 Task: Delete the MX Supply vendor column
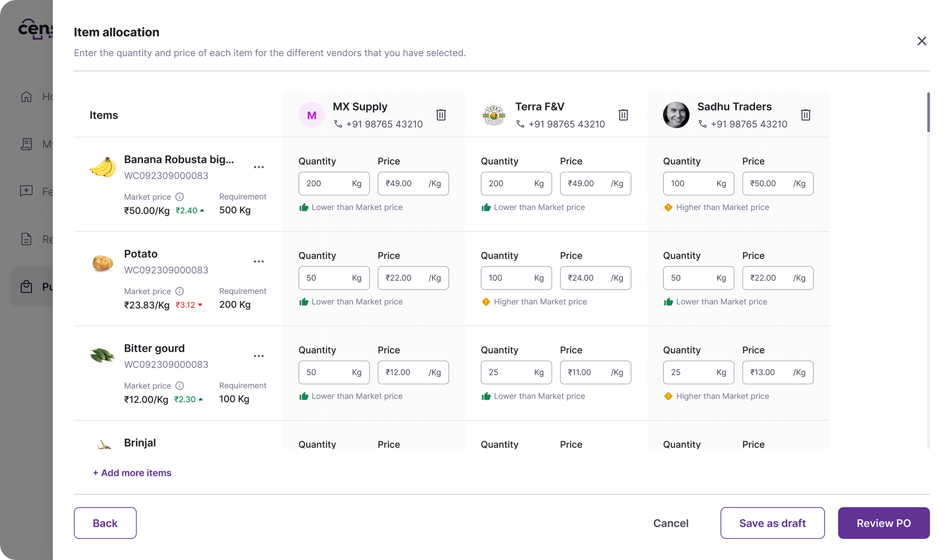(441, 115)
